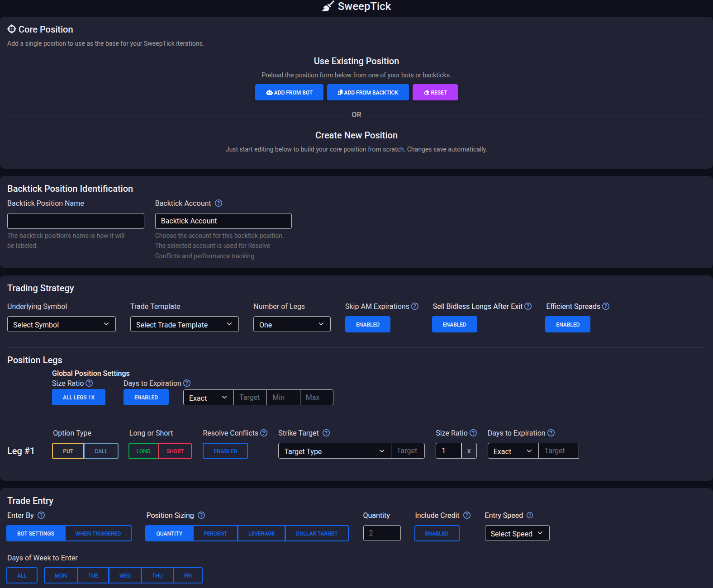
Task: Expand the Select Trade Template dropdown
Action: click(x=185, y=324)
